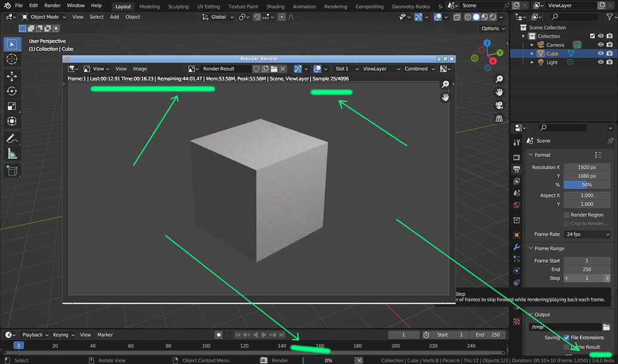
Task: Open Tool properties tab
Action: (516, 143)
